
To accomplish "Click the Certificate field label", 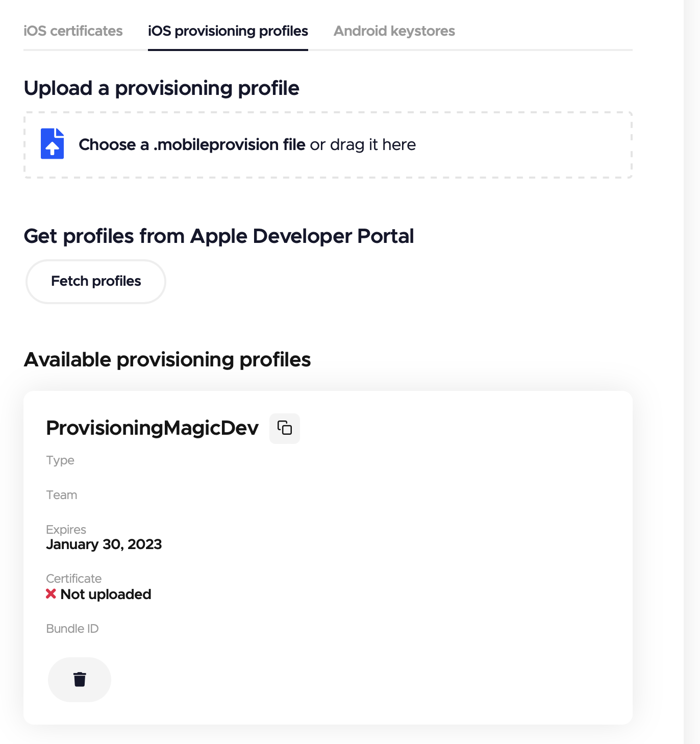I will [74, 579].
